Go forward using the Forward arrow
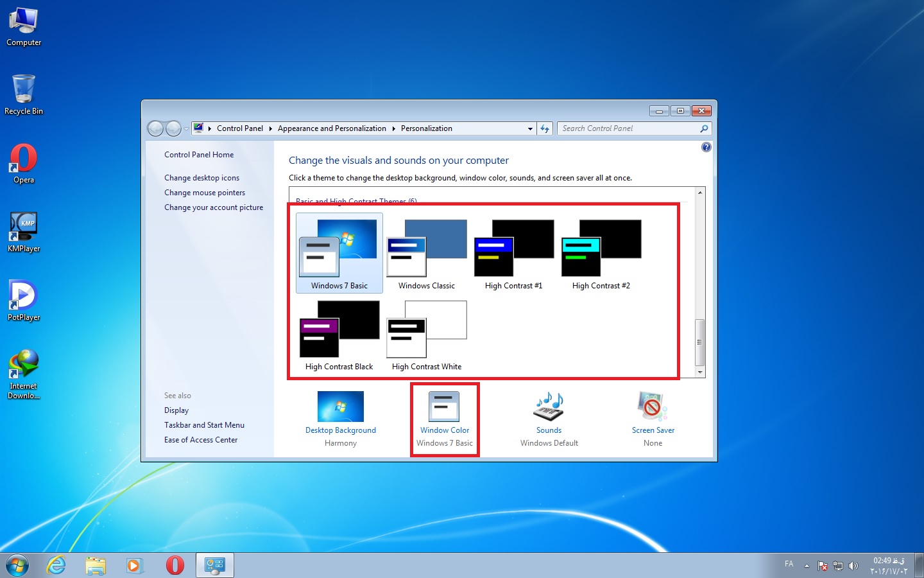 (173, 128)
